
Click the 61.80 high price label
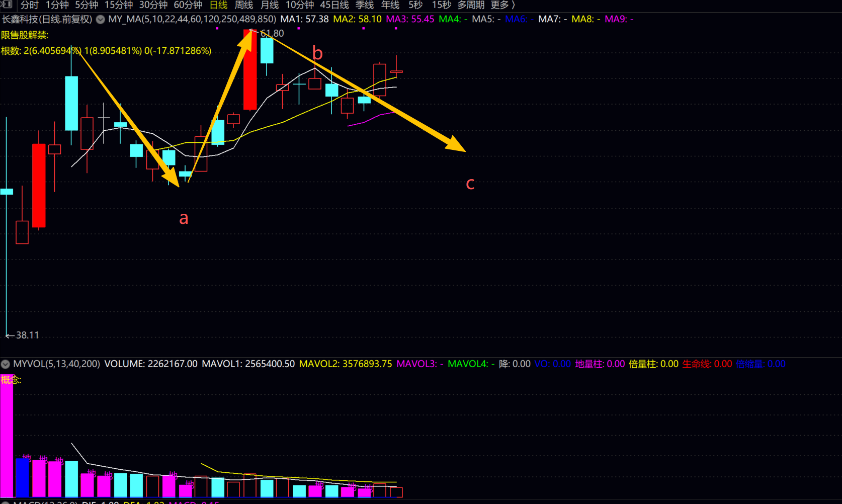272,33
